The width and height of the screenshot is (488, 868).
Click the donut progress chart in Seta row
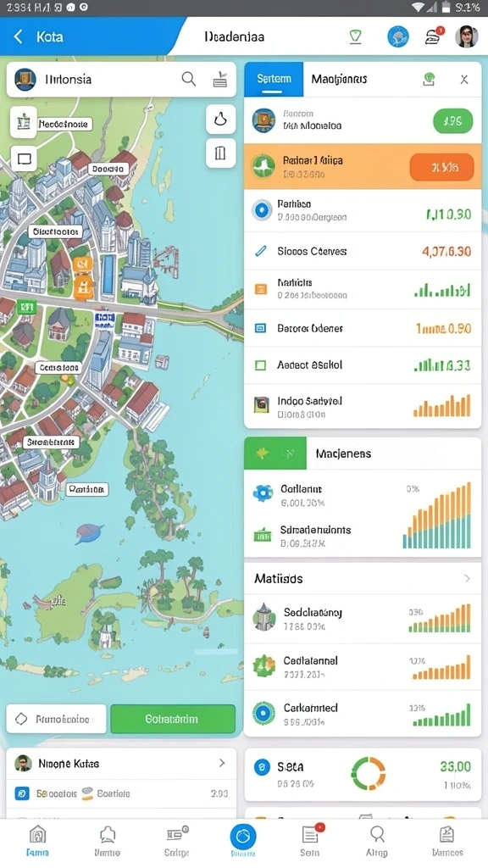[369, 773]
